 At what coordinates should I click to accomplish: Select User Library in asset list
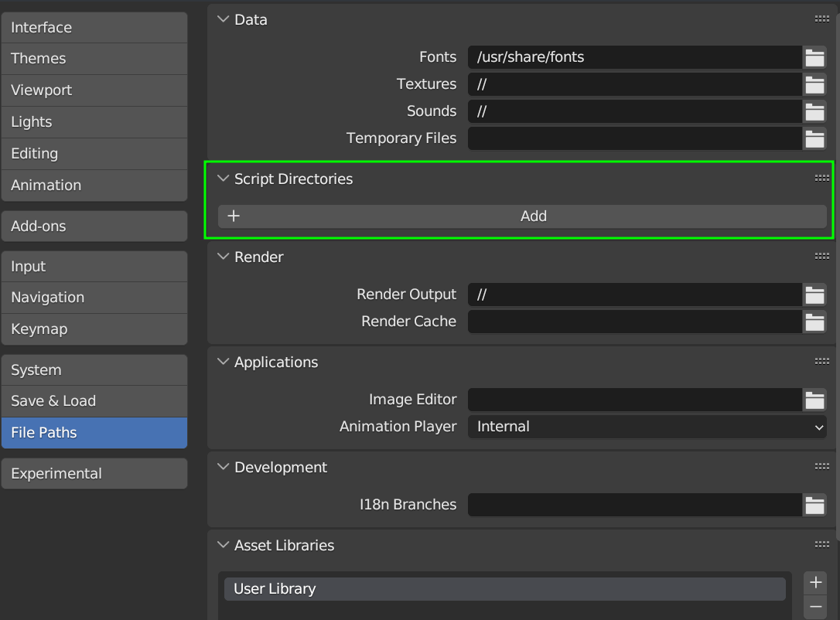(x=504, y=589)
